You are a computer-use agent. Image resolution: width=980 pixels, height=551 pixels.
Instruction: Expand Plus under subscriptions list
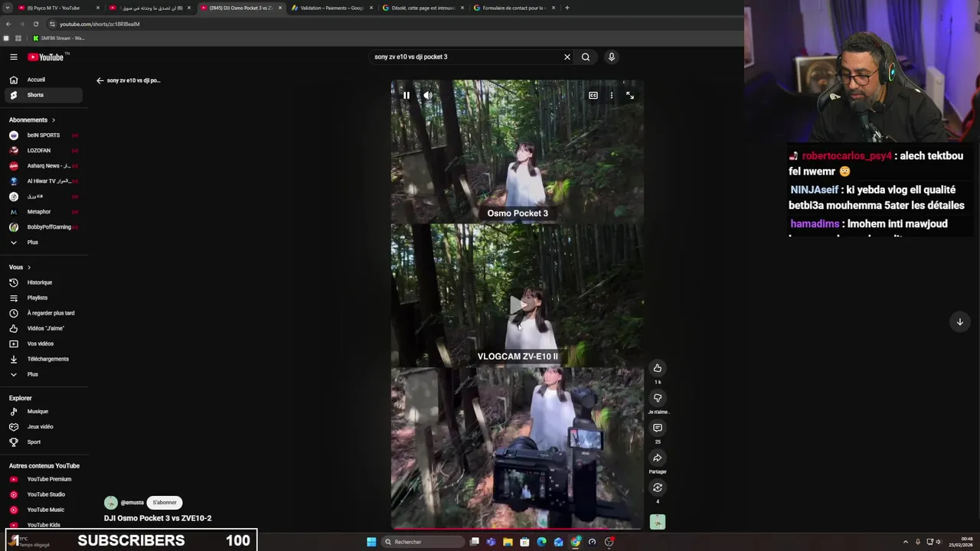click(x=32, y=243)
